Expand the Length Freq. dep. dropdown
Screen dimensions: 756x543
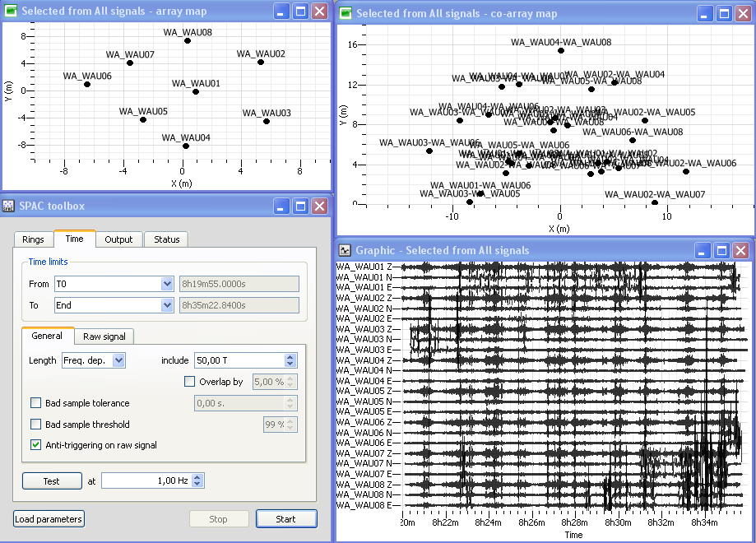(118, 360)
